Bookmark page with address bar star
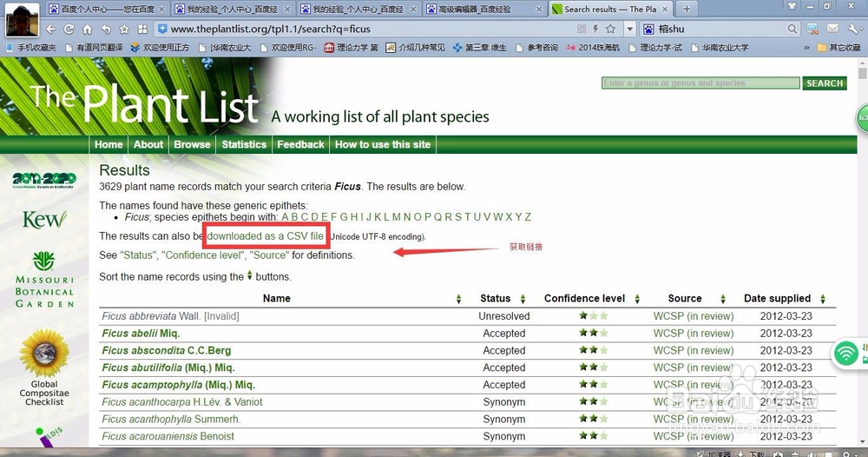 (x=610, y=29)
